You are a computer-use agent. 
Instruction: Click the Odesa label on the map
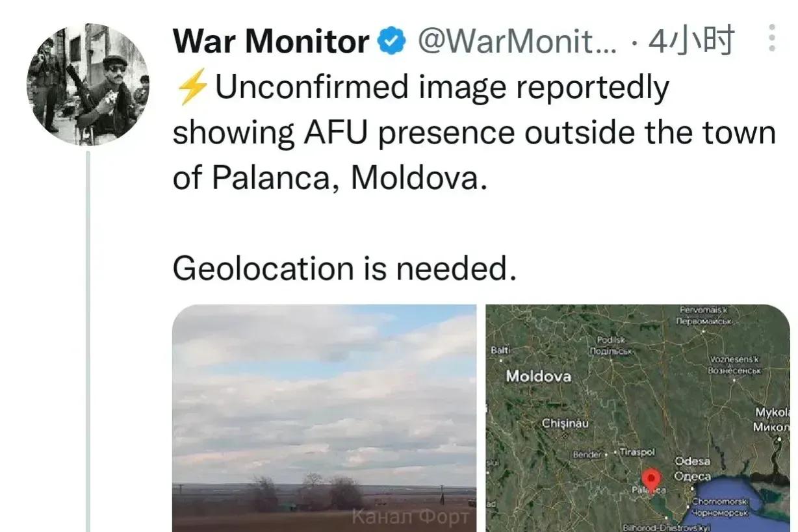click(x=692, y=468)
